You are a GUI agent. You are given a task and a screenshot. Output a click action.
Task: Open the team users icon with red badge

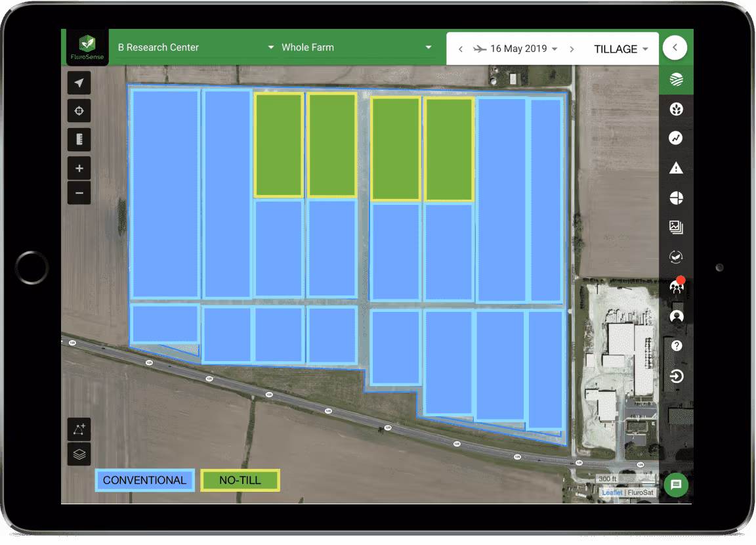(677, 286)
